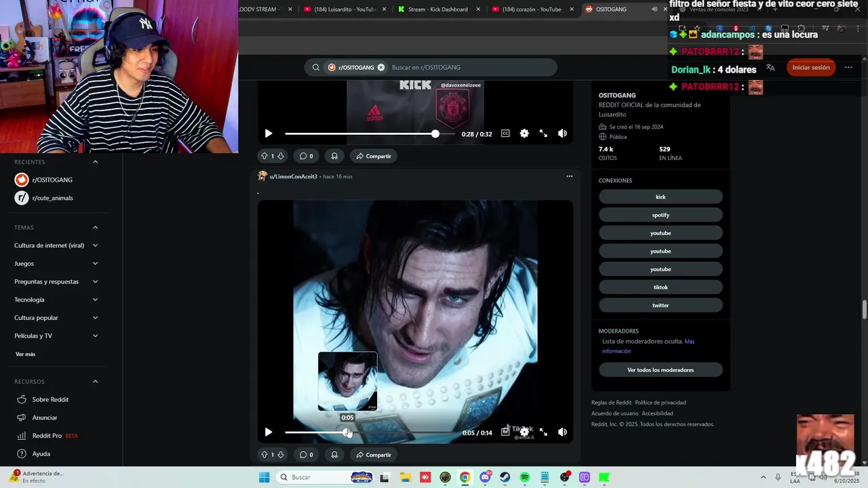The height and width of the screenshot is (488, 868).
Task: Collapse the Temas section
Action: coord(95,228)
